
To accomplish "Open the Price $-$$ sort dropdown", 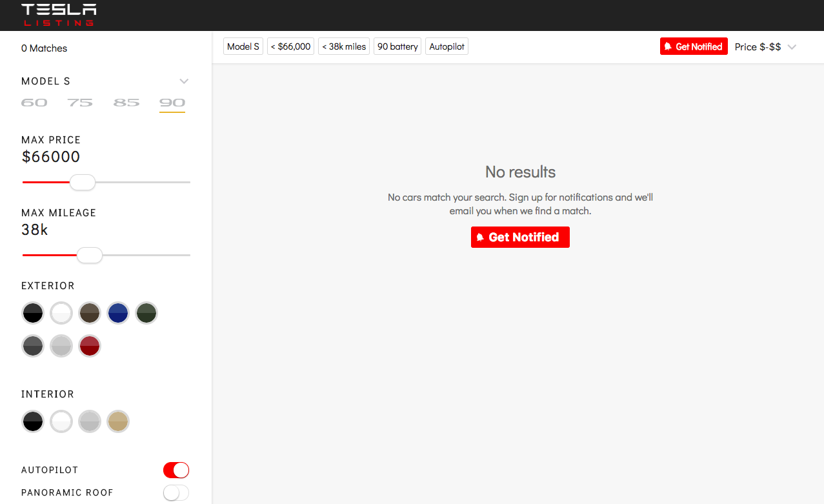I will (766, 46).
